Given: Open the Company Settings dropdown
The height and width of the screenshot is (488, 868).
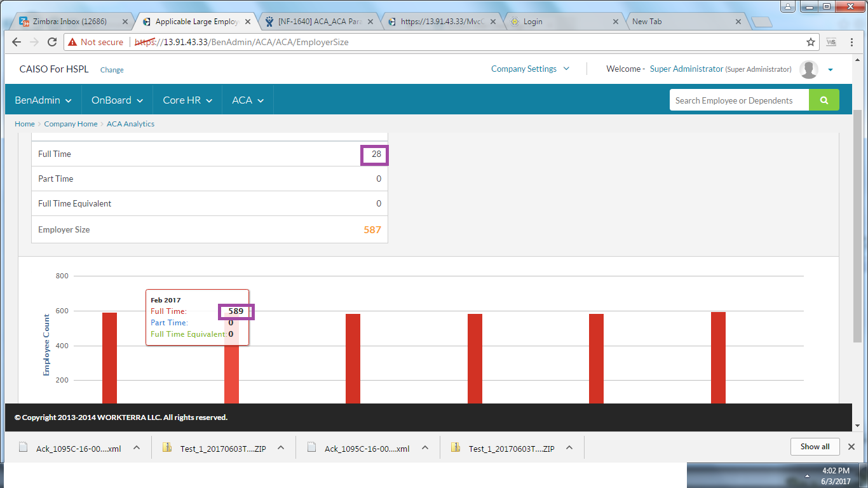Looking at the screenshot, I should coord(530,69).
